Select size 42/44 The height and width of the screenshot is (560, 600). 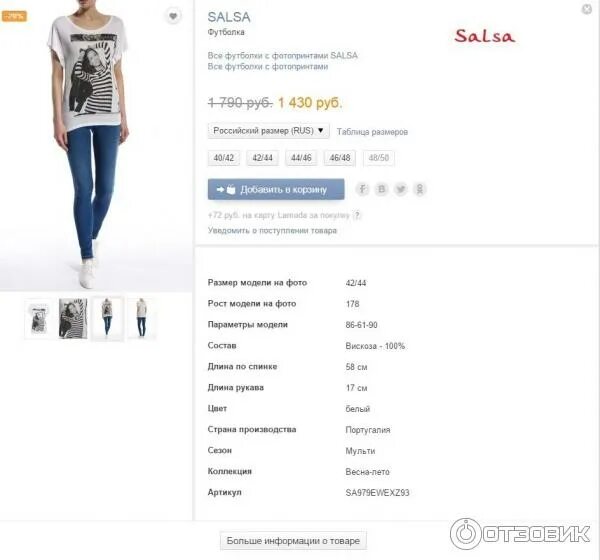tap(262, 158)
